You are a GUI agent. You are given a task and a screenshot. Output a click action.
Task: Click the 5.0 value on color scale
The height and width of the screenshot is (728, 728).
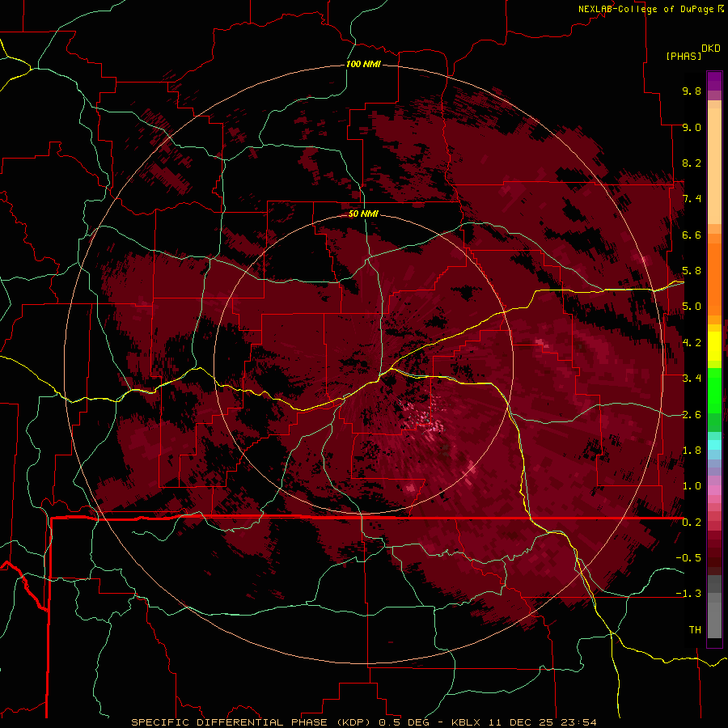pyautogui.click(x=692, y=307)
